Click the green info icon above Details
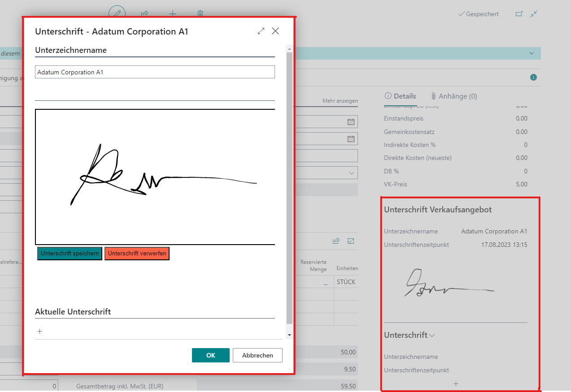This screenshot has height=392, width=571. pyautogui.click(x=533, y=77)
